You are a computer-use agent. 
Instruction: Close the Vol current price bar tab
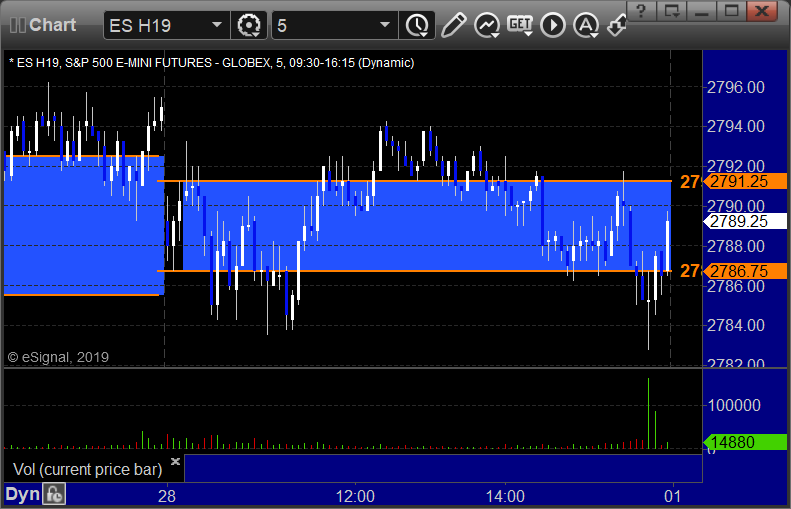click(175, 461)
